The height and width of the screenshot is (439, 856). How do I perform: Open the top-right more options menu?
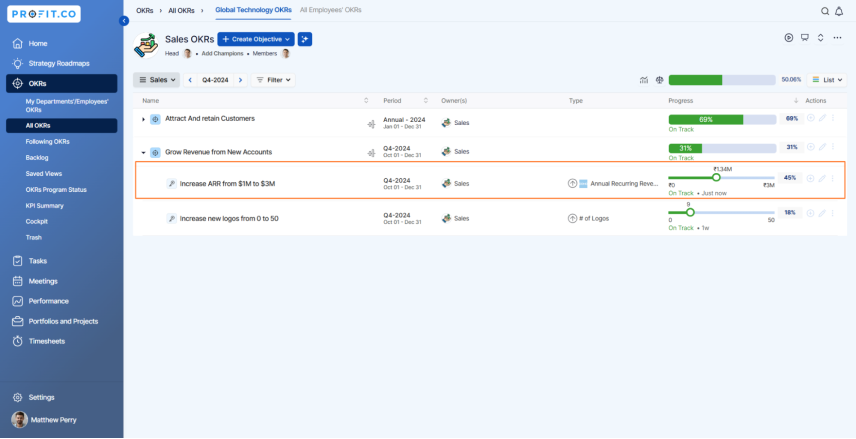tap(837, 38)
